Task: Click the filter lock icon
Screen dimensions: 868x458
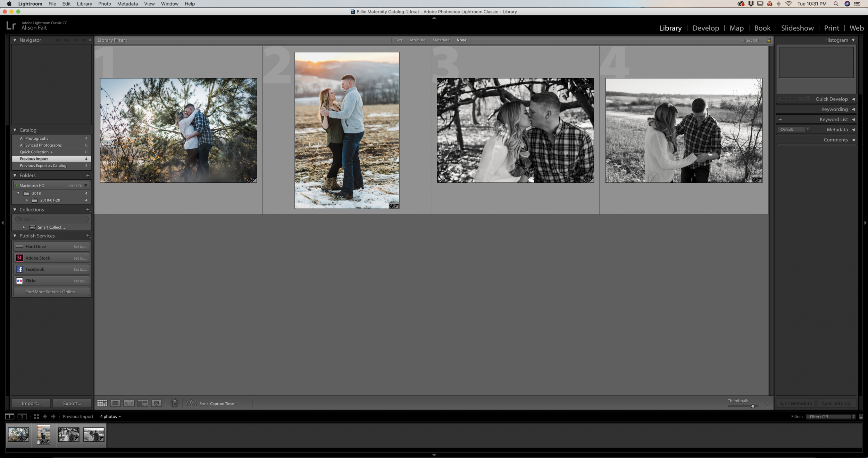Action: tap(769, 40)
